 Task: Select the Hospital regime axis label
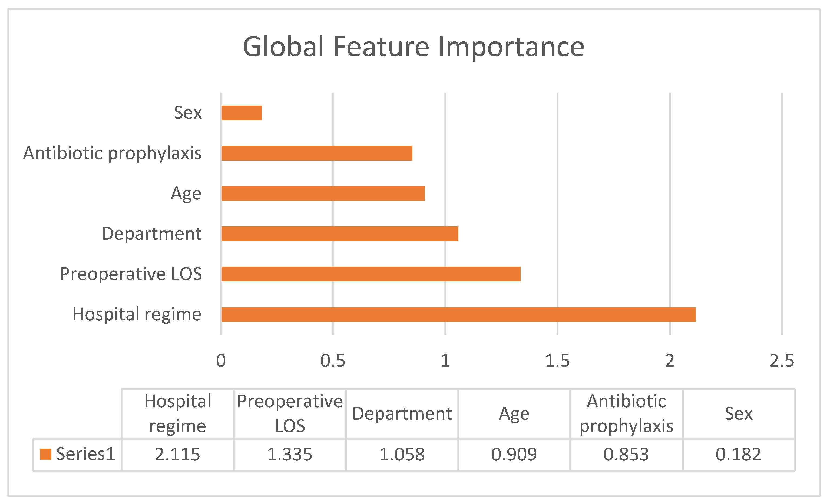point(137,315)
